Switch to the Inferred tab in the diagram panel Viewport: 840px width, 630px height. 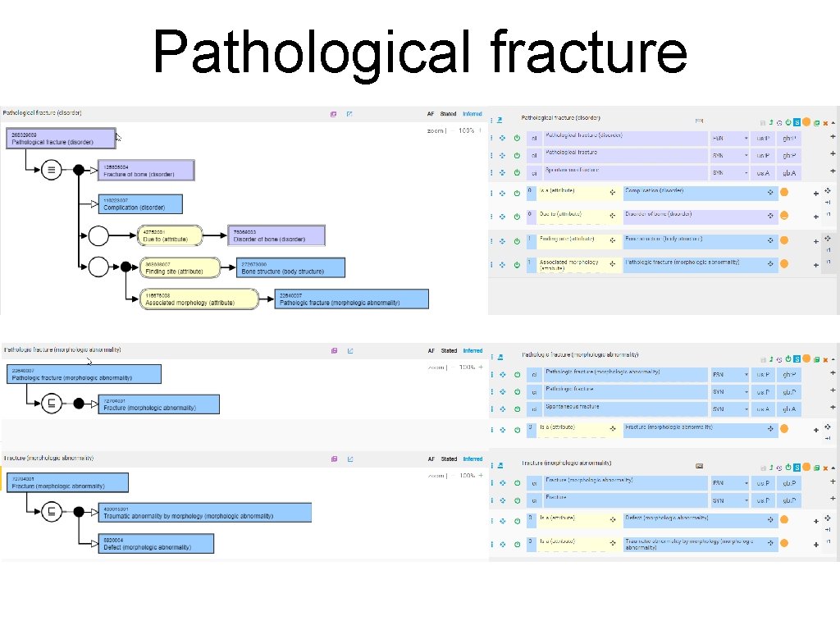472,113
